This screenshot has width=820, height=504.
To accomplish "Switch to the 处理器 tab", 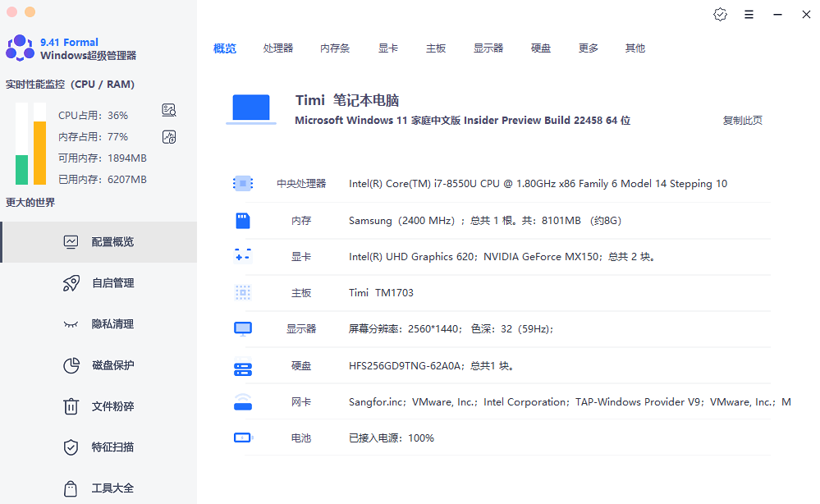I will pos(278,48).
